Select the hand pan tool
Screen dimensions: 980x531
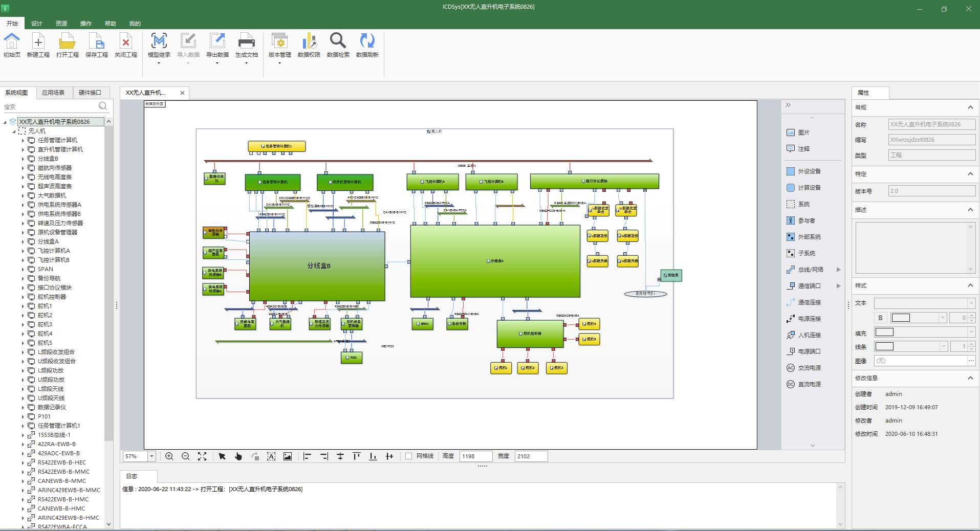click(238, 456)
